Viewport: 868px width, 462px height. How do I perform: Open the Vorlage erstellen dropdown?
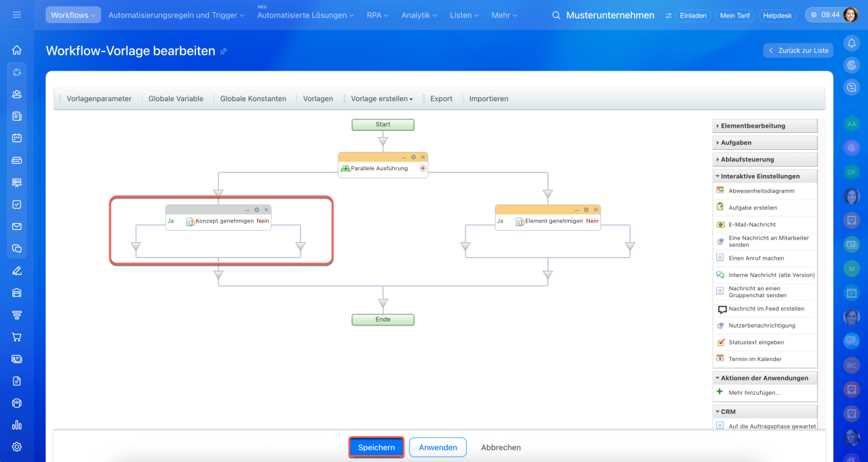[x=382, y=98]
